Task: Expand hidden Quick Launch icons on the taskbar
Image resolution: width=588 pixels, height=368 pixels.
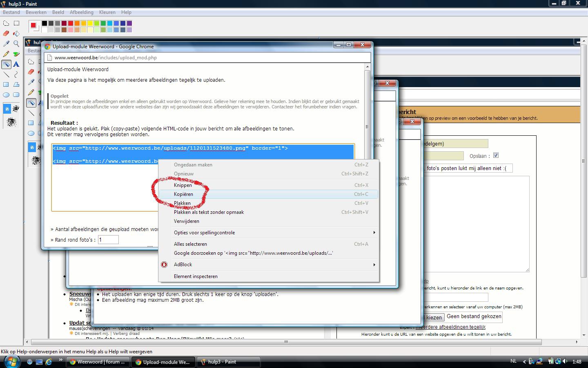Action: pyautogui.click(x=60, y=360)
